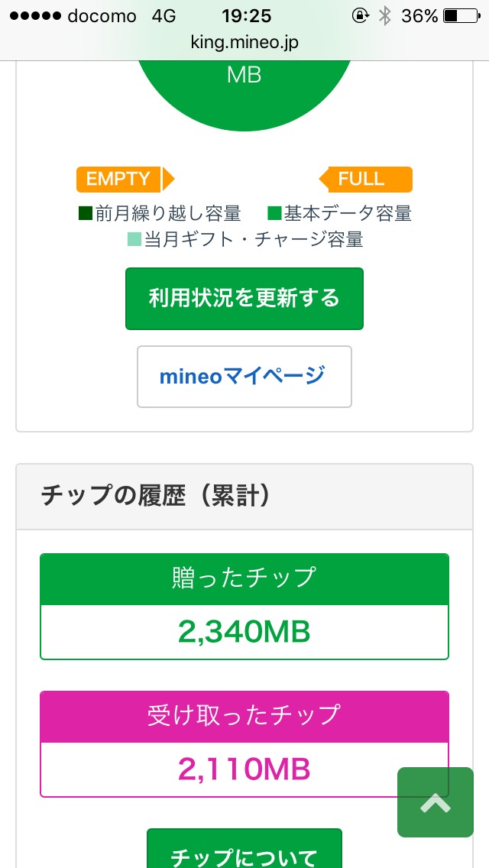Click the green 基本データ容量 legend square
The width and height of the screenshot is (489, 868).
pos(274,213)
